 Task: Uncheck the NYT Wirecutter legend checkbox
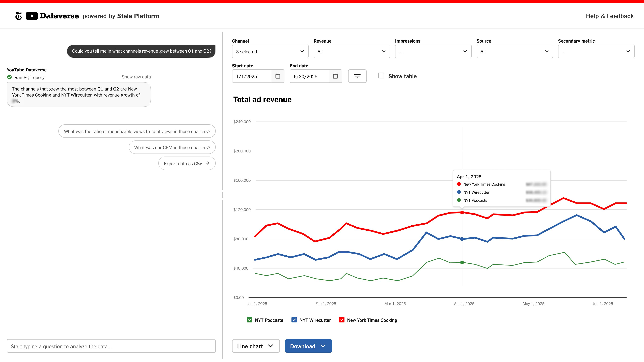pos(294,320)
